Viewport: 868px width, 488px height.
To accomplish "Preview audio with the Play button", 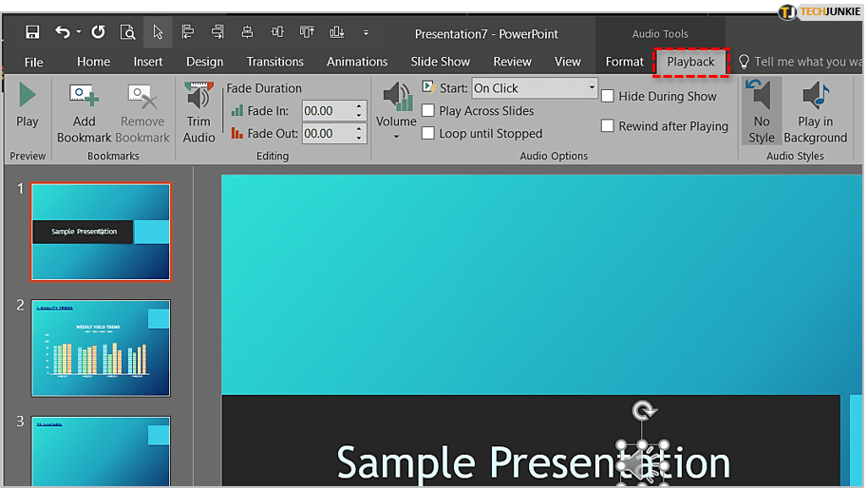I will 28,106.
